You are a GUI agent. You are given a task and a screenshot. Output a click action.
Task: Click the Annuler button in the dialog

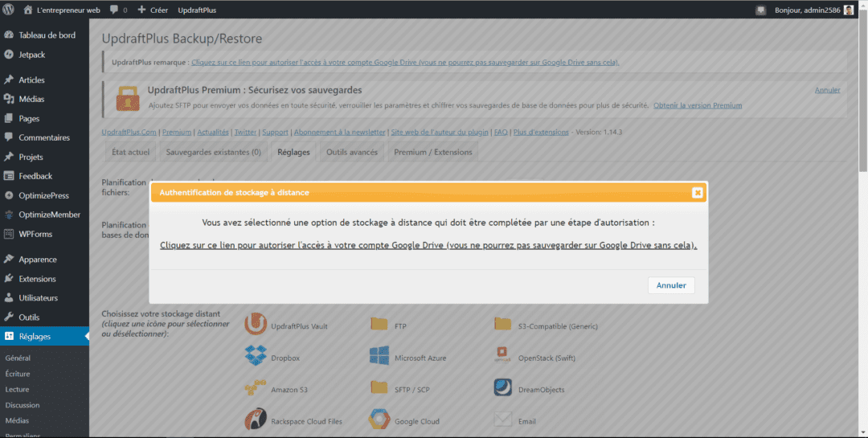671,285
